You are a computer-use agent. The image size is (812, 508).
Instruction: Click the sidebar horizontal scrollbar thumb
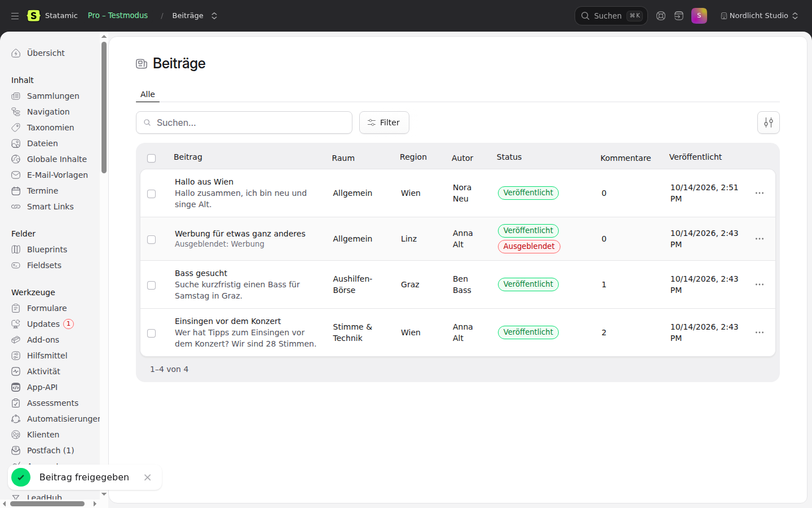coord(47,503)
